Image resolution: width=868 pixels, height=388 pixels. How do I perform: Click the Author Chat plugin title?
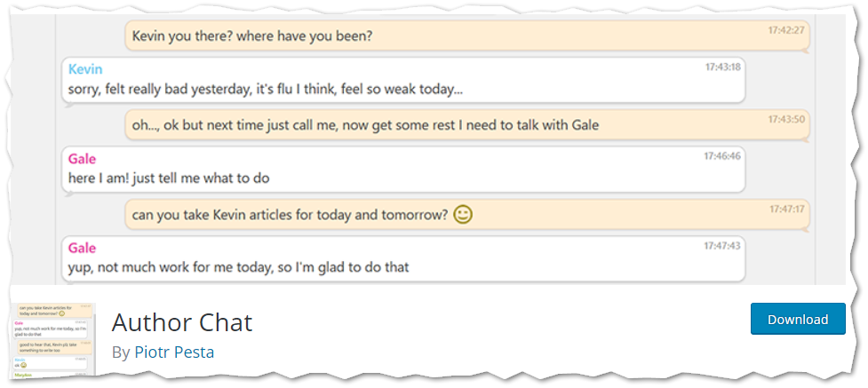coord(182,321)
